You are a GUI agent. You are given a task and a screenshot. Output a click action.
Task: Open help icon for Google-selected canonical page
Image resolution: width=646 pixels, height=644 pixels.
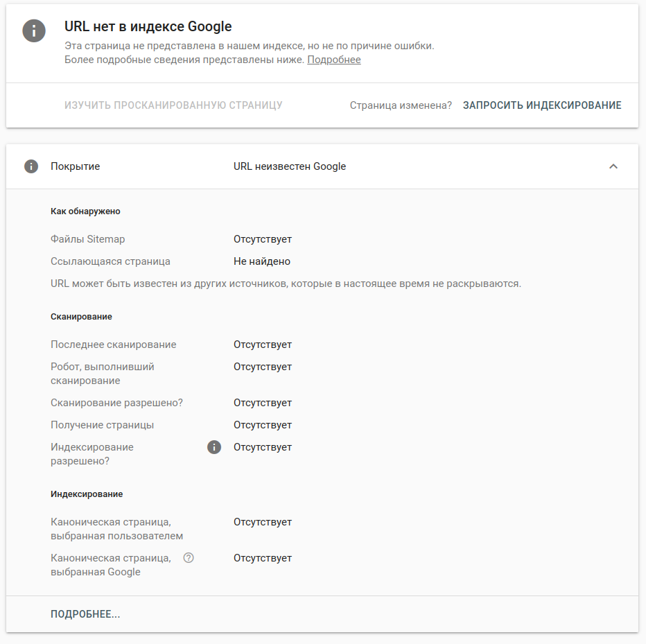click(x=188, y=557)
